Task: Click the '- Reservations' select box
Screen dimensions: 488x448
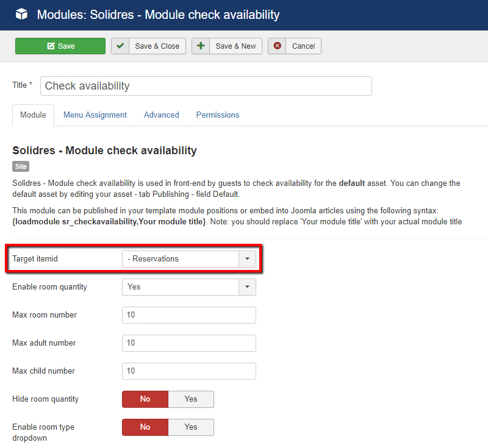Action: 180,259
